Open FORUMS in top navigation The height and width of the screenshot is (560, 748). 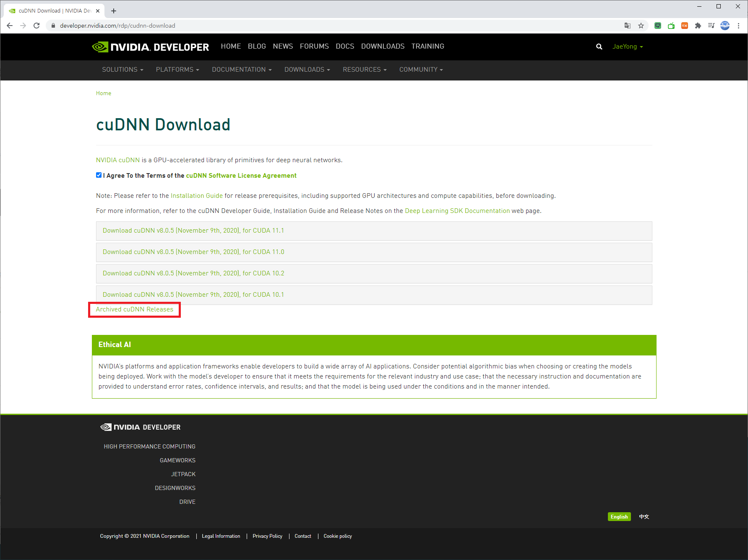pyautogui.click(x=314, y=46)
